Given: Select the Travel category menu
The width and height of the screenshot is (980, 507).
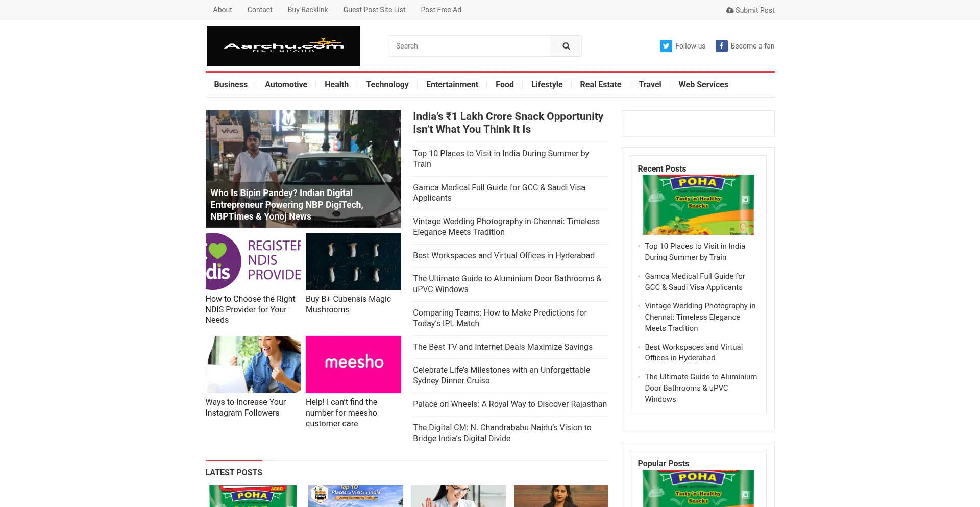Looking at the screenshot, I should click(650, 85).
